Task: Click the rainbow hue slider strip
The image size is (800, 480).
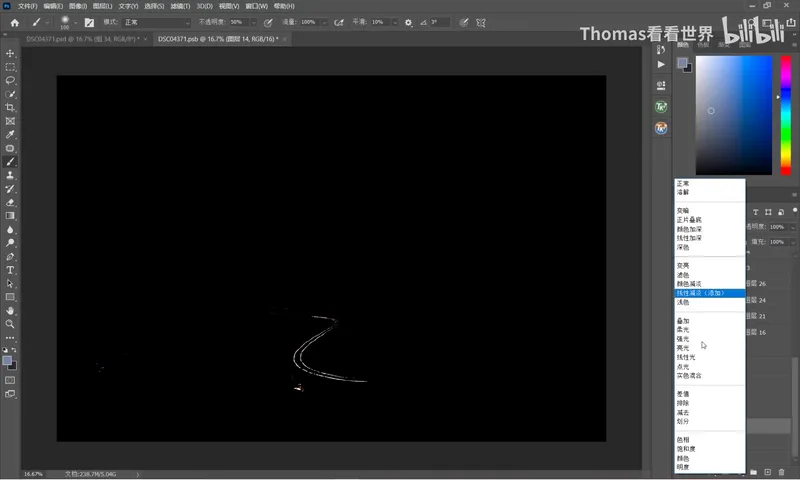Action: click(786, 115)
